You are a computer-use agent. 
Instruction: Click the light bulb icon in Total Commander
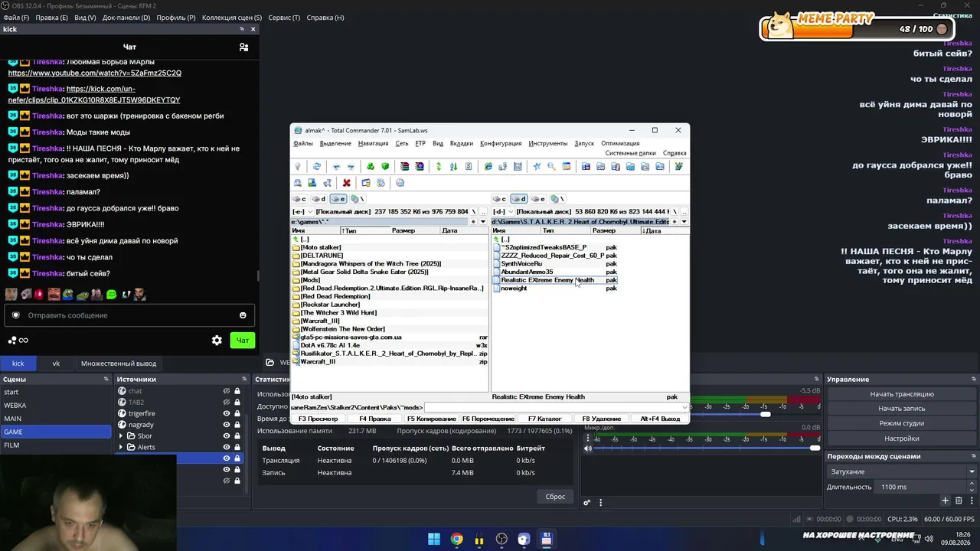click(298, 166)
